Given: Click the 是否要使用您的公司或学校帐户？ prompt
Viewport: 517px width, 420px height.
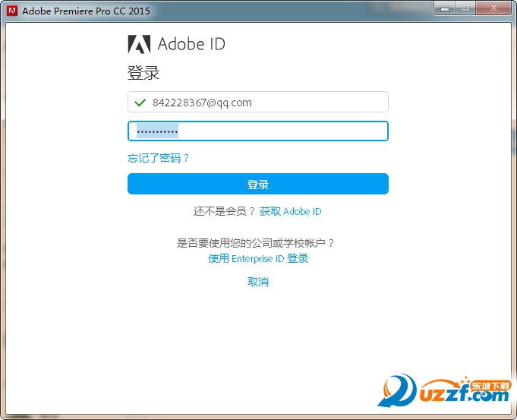Looking at the screenshot, I should (256, 243).
